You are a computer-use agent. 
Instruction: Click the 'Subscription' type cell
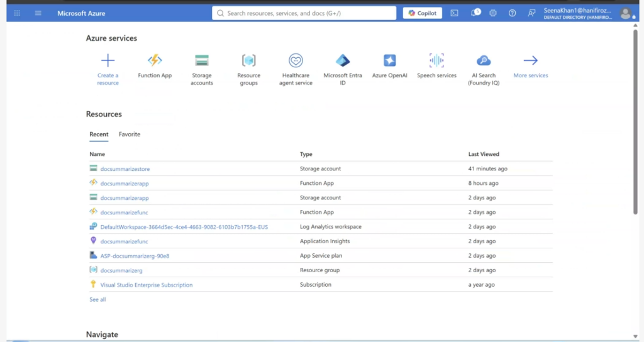316,285
